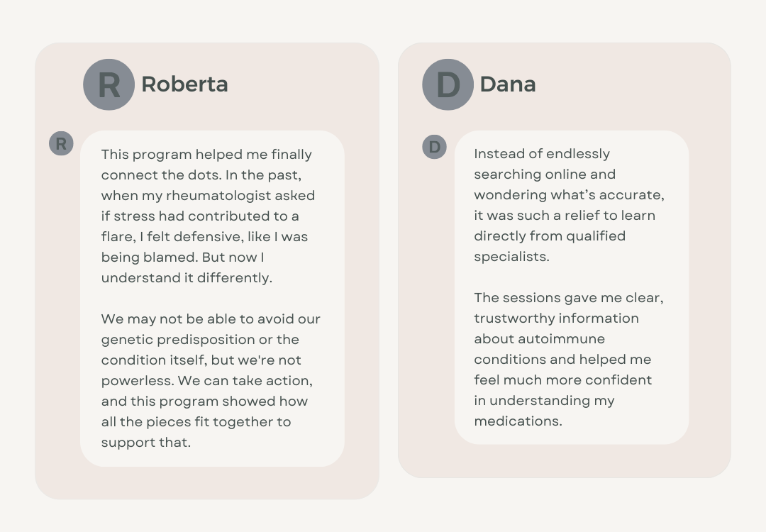The image size is (766, 532).
Task: Click the line 'understand it differently.'
Action: coord(187,278)
